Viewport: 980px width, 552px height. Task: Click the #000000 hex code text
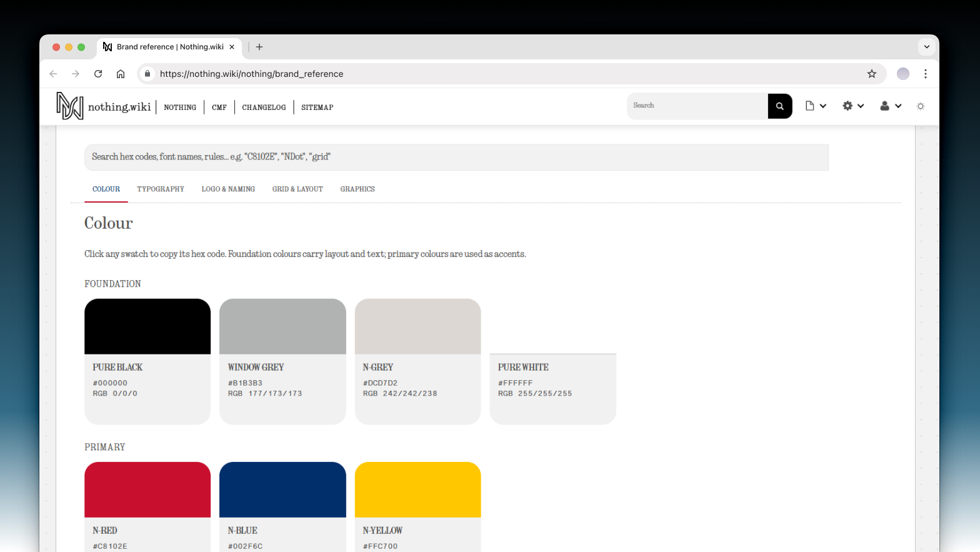click(110, 383)
